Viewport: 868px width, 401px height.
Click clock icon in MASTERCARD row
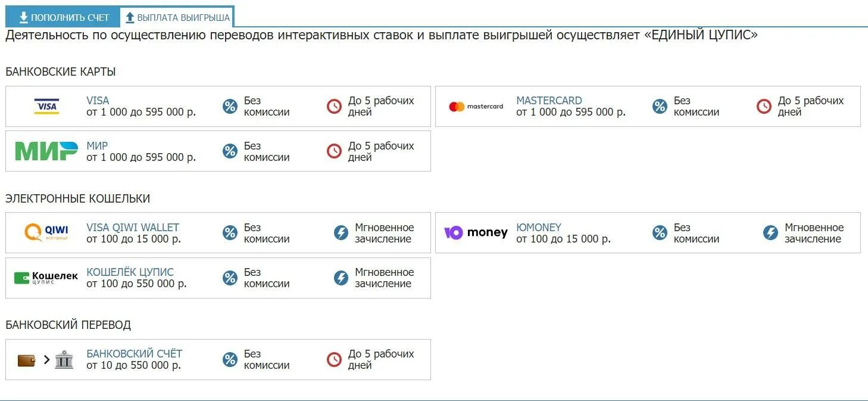pyautogui.click(x=764, y=107)
